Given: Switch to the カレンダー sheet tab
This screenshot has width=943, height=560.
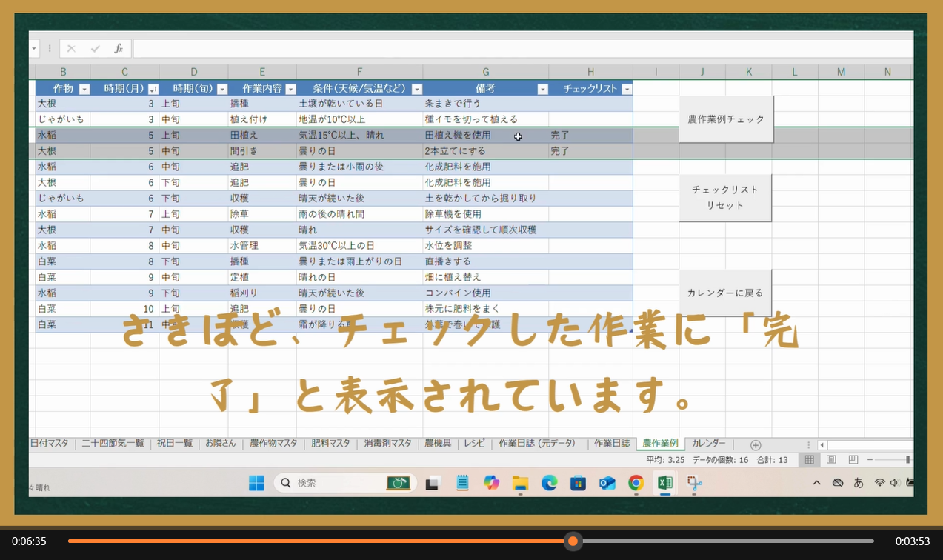Looking at the screenshot, I should point(708,444).
